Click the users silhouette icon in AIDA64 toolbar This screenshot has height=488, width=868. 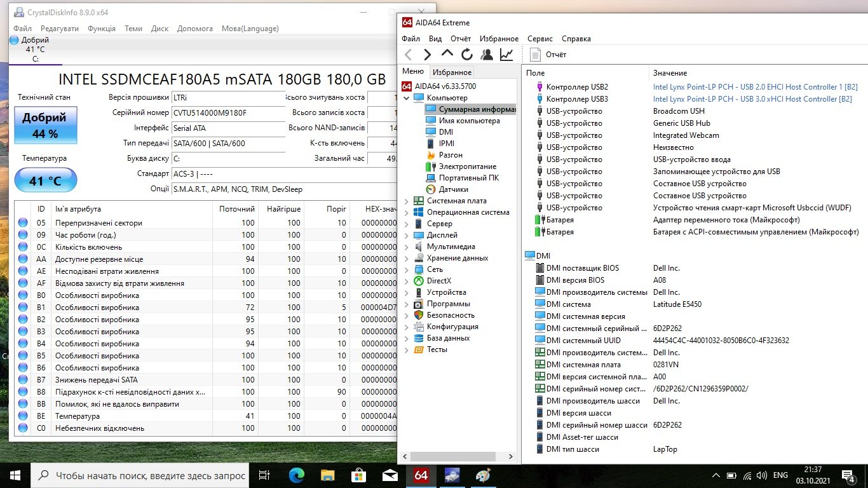click(487, 55)
